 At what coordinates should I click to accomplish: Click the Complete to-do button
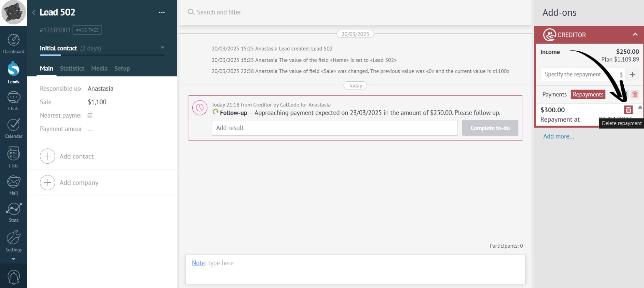pos(490,128)
